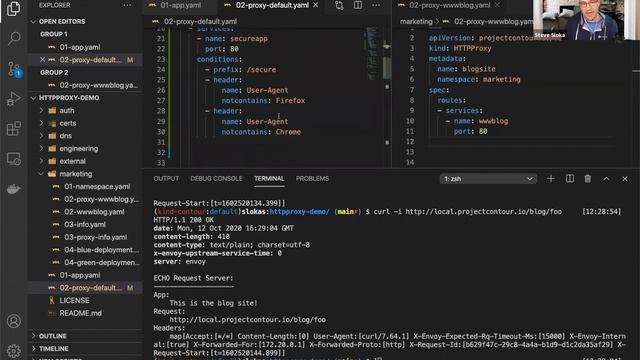
Task: Select the Terminal panel tab
Action: (x=269, y=179)
